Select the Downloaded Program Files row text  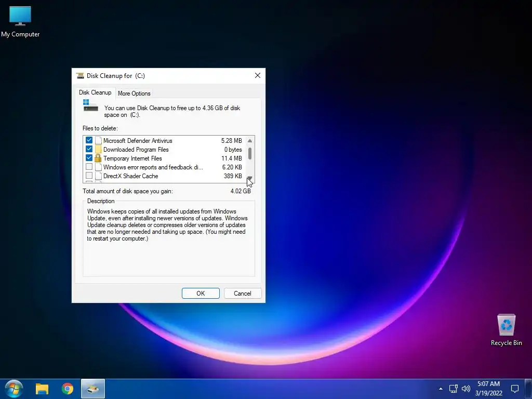(136, 149)
